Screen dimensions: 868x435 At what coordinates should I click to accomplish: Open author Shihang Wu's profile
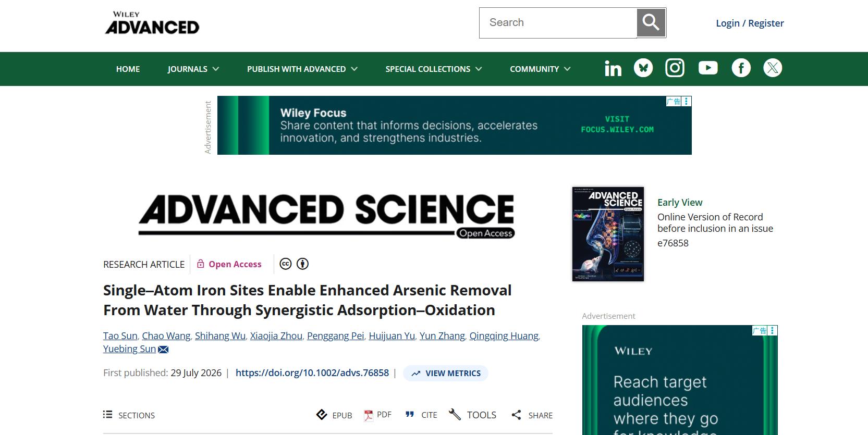point(220,336)
